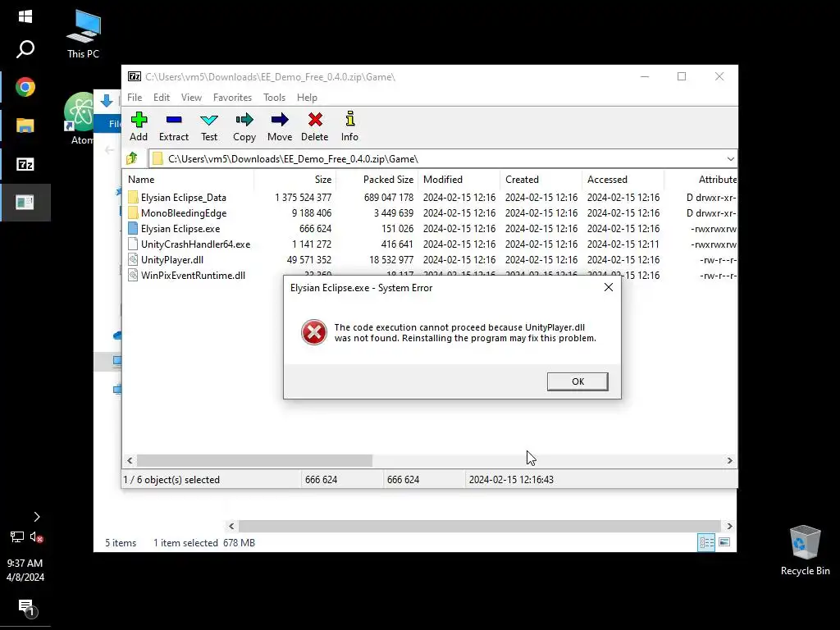Click right arrow of 7-Zip horizontal scrollbar
Image resolution: width=840 pixels, height=630 pixels.
(x=729, y=460)
